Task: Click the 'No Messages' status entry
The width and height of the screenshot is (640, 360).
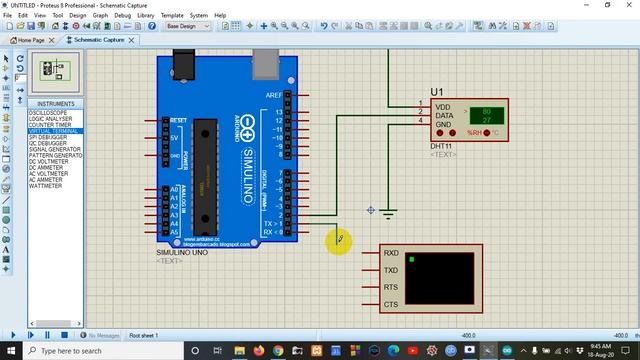Action: tap(100, 336)
